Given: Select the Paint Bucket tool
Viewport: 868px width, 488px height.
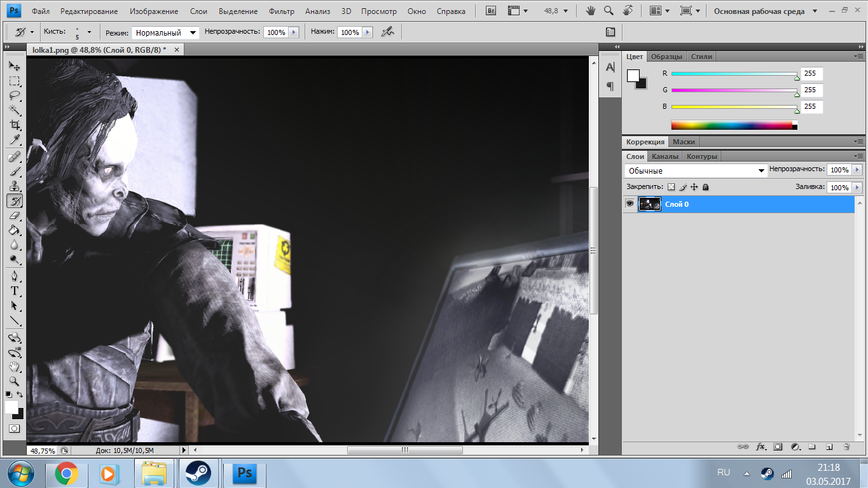Looking at the screenshot, I should pos(14,230).
